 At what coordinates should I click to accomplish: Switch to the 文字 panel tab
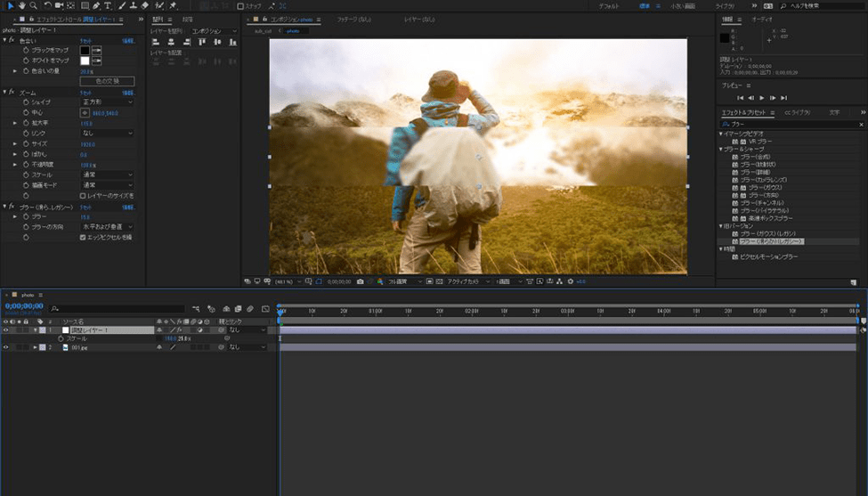tap(834, 112)
